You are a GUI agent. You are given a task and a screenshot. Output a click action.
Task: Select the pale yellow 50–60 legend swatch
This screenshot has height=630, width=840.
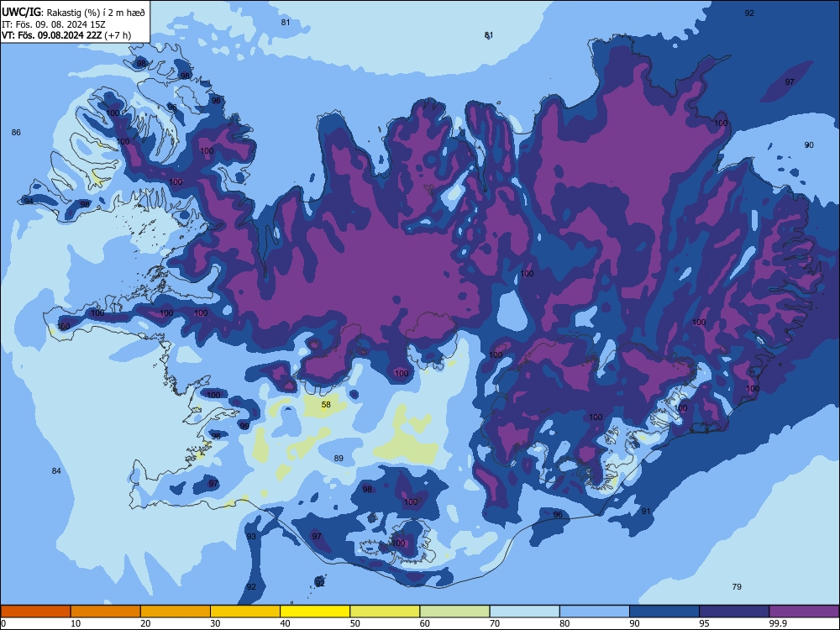385,612
